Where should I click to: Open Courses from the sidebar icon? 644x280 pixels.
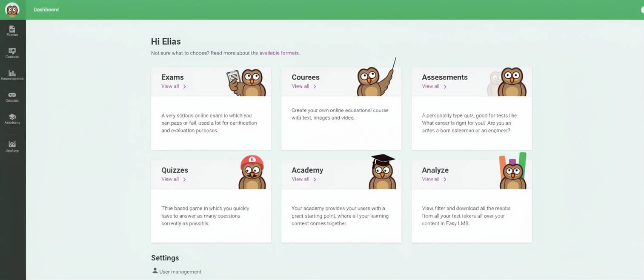pyautogui.click(x=12, y=51)
